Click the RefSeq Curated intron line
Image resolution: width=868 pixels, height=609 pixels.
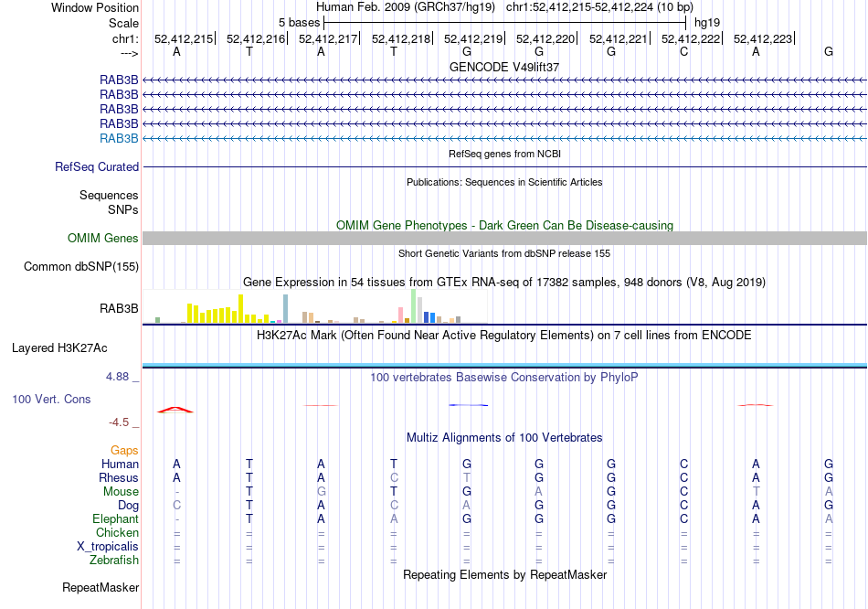(x=504, y=166)
